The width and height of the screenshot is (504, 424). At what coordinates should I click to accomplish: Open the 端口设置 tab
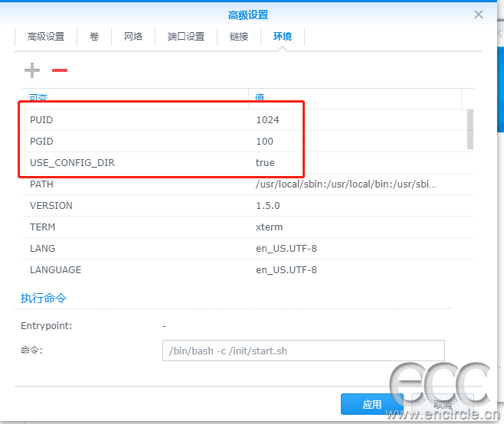coord(186,37)
